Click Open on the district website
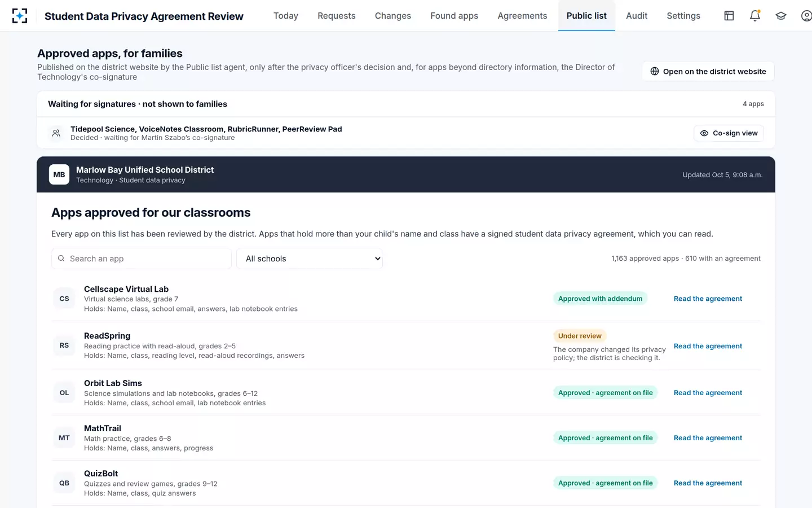 click(708, 71)
